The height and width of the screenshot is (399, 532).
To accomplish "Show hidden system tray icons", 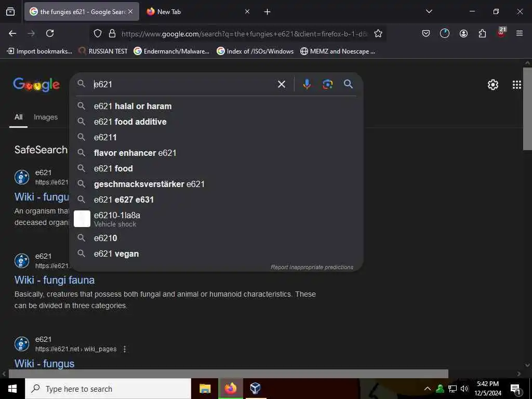I will (x=428, y=389).
